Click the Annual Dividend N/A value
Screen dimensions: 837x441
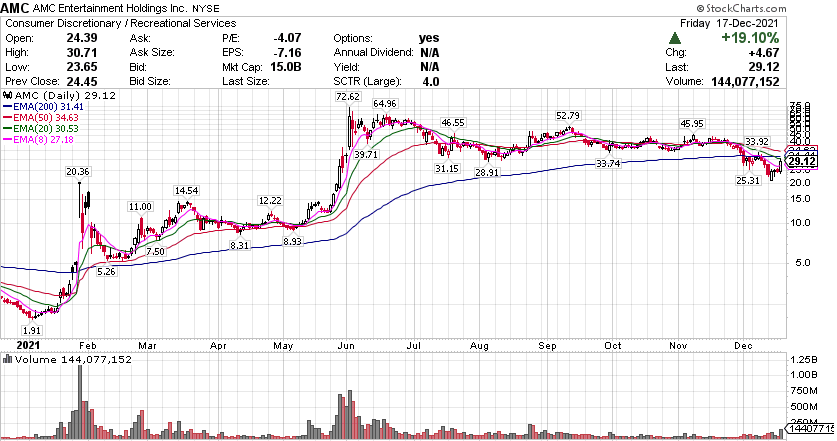[430, 53]
